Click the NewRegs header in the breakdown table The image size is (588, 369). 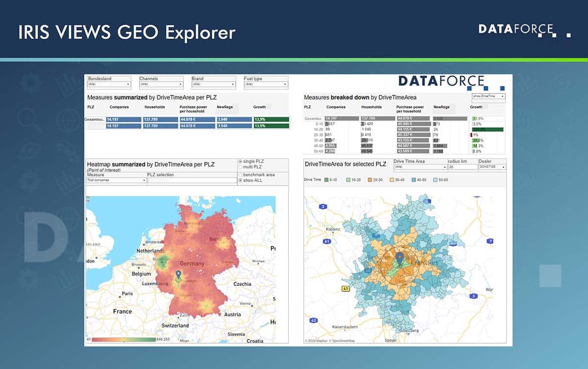click(x=441, y=107)
